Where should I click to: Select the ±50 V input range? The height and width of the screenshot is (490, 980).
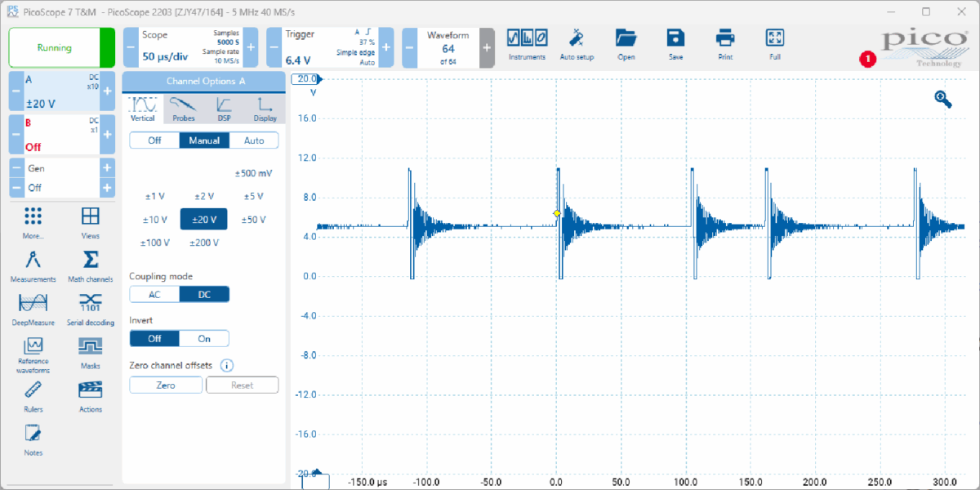[253, 220]
